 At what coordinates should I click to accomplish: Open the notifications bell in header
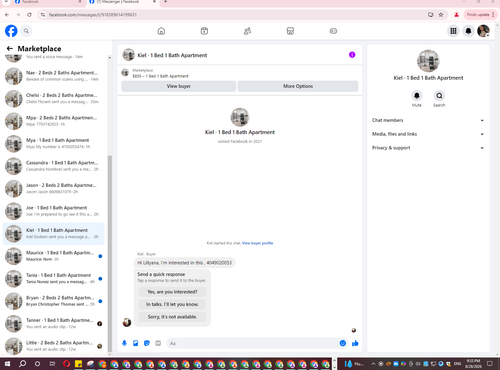point(468,31)
